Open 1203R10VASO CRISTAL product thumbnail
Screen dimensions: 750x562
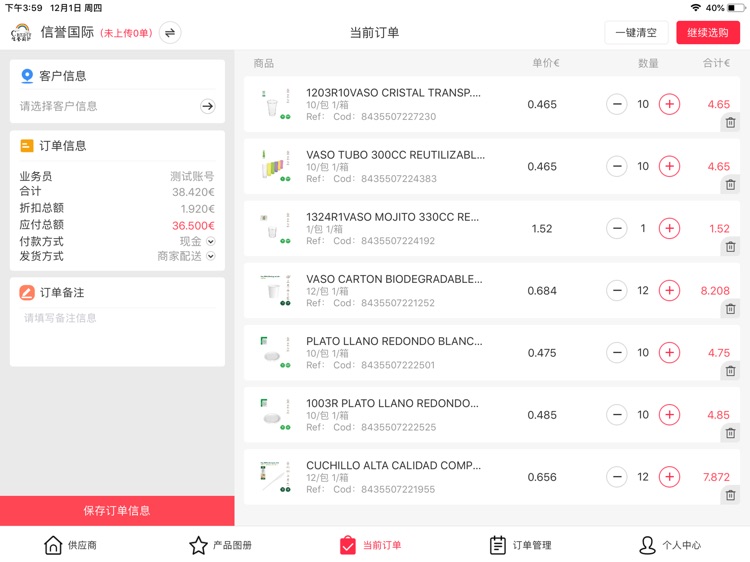275,104
